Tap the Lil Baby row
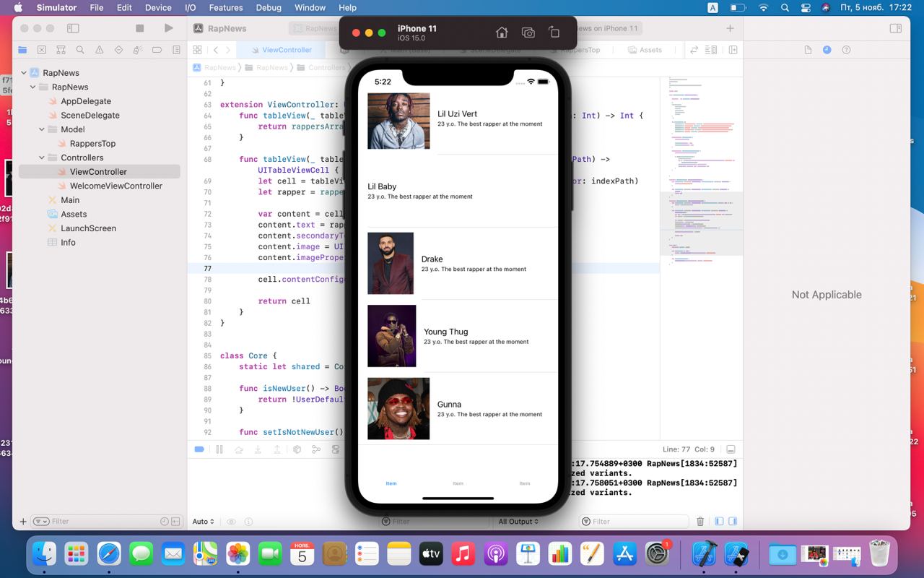924x578 pixels. [x=458, y=191]
